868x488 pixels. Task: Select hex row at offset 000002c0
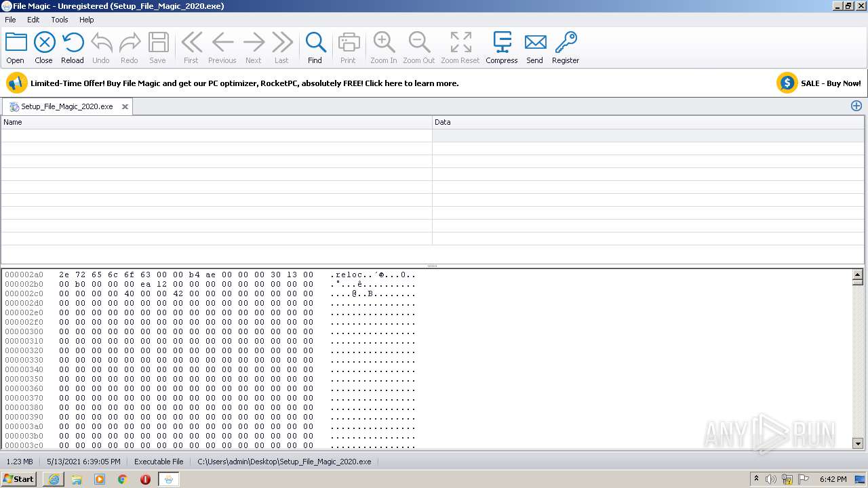point(210,293)
